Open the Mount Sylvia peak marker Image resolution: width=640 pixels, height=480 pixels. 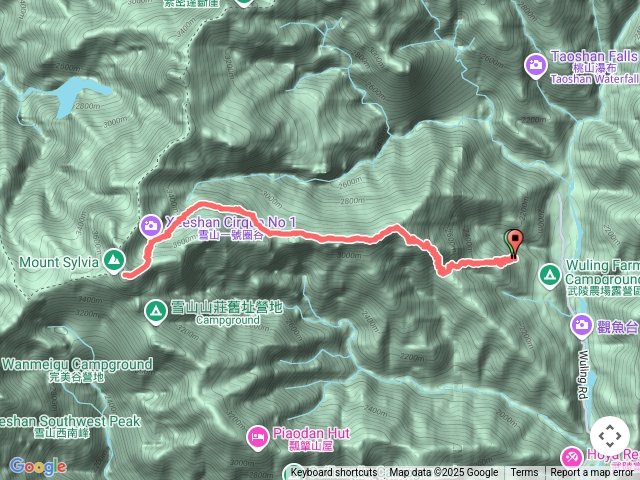[x=114, y=260]
